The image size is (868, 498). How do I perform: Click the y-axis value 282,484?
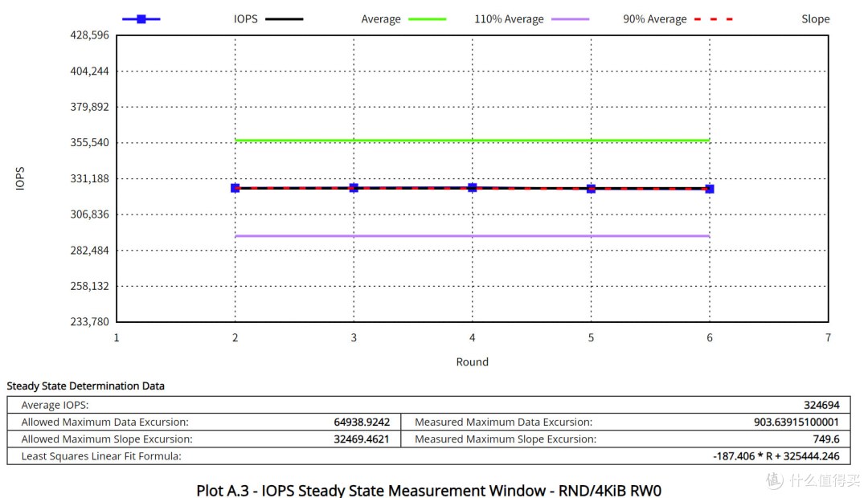(x=90, y=250)
